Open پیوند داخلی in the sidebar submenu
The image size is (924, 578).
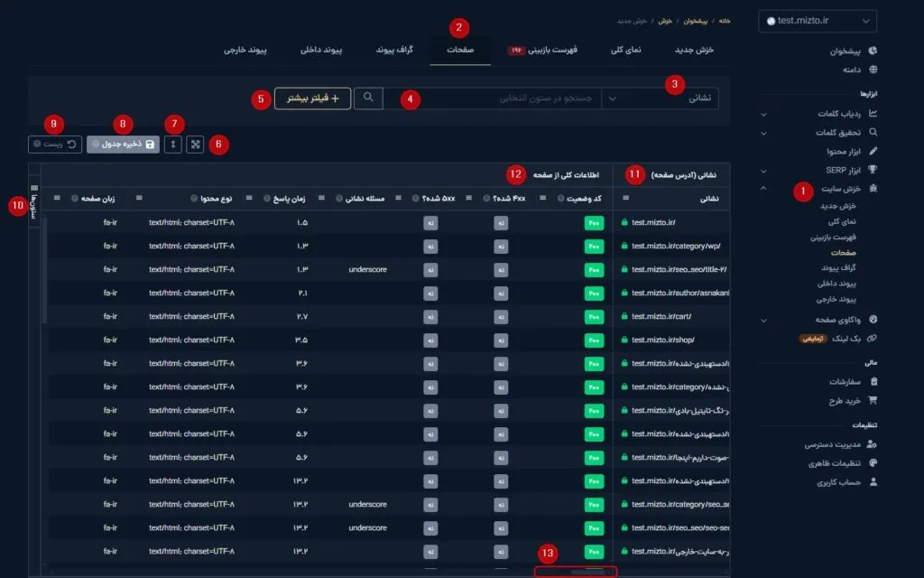(836, 284)
